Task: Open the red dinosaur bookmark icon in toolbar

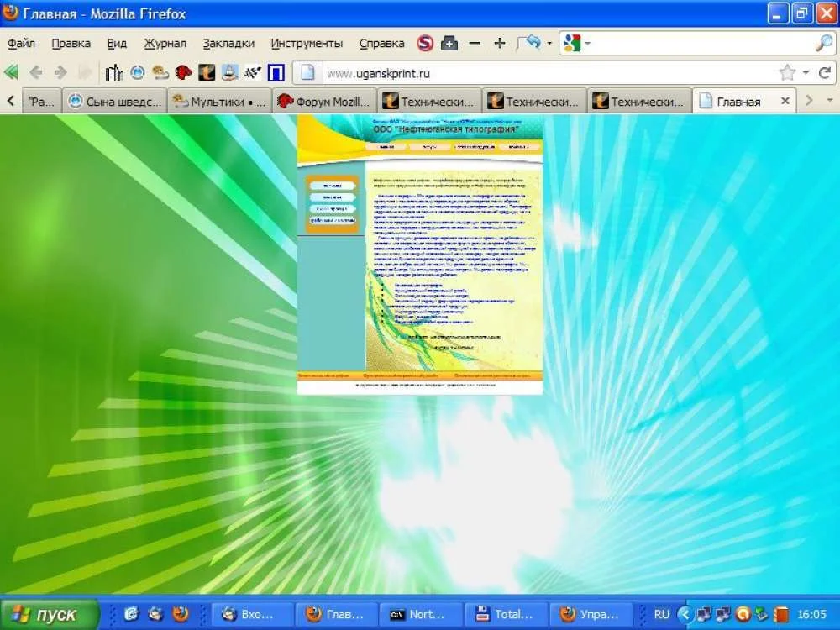Action: click(x=183, y=72)
